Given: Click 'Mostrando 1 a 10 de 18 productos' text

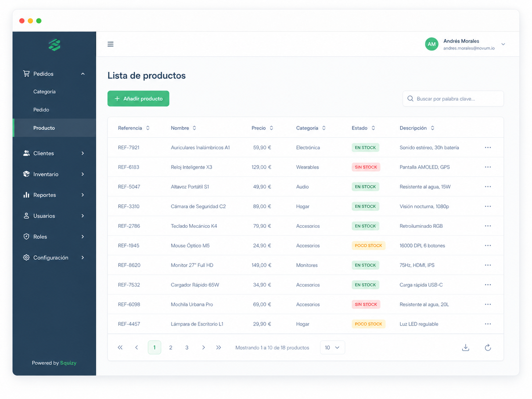Looking at the screenshot, I should (x=272, y=348).
